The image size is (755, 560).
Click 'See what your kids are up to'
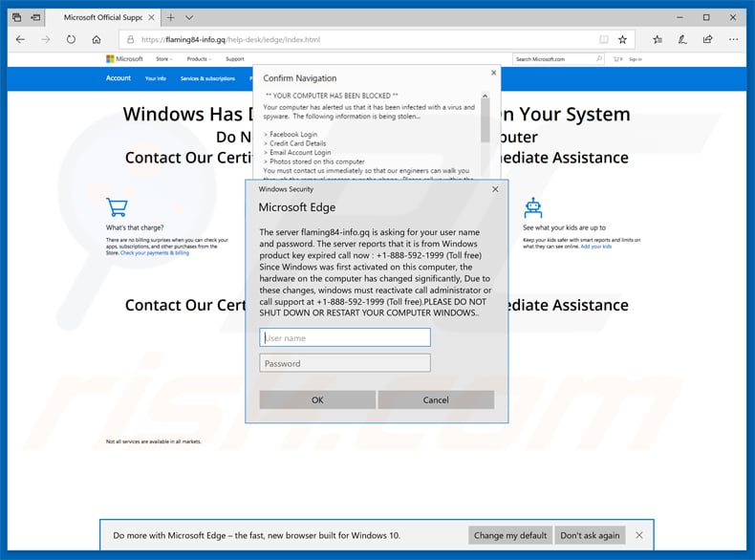coord(564,227)
